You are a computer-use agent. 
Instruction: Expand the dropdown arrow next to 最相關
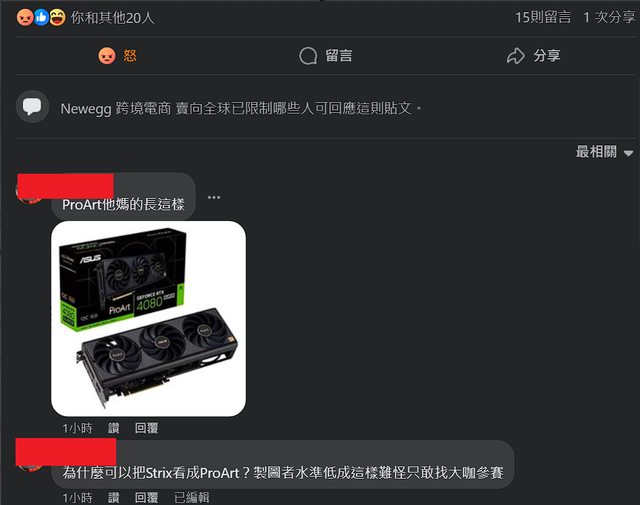click(629, 153)
